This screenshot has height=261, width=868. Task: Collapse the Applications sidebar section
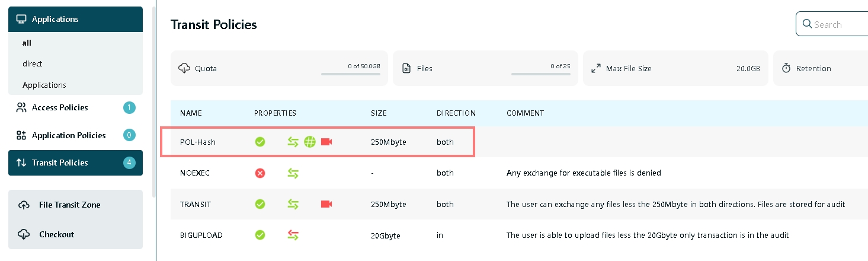pos(75,19)
